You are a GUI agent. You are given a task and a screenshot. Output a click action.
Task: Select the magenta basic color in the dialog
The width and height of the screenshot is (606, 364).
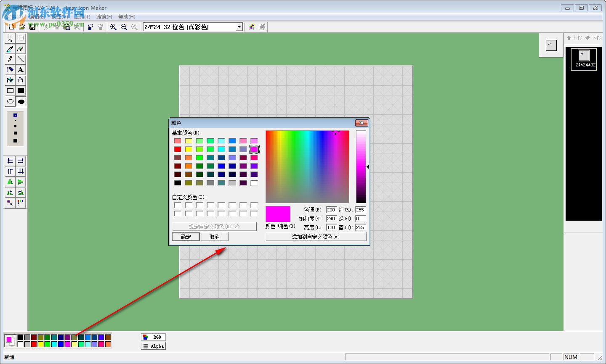[x=254, y=149]
